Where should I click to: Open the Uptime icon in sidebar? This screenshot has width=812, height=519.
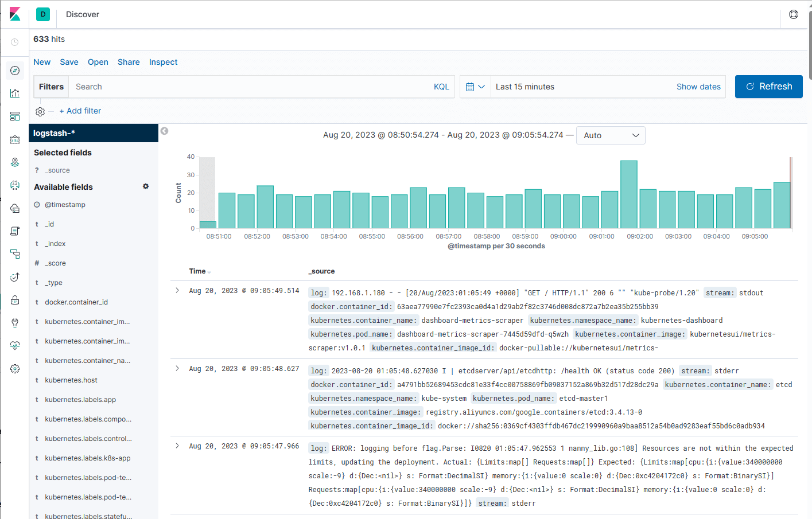click(x=15, y=277)
